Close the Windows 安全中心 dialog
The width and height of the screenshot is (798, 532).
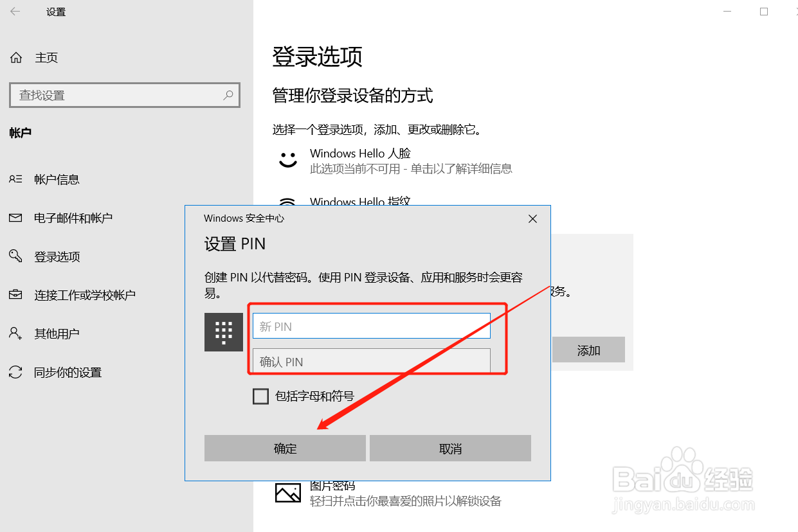tap(532, 218)
